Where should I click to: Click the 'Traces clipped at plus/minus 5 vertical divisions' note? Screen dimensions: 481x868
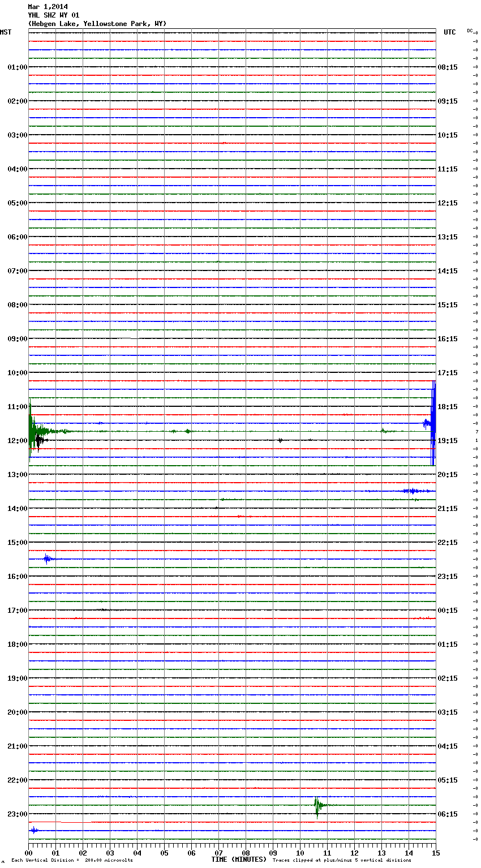342,860
